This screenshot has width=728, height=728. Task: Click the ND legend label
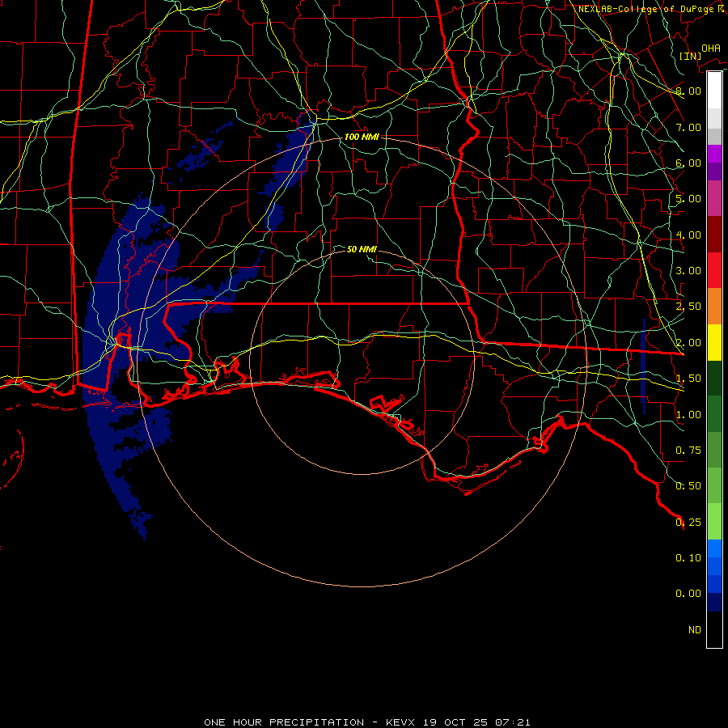695,630
